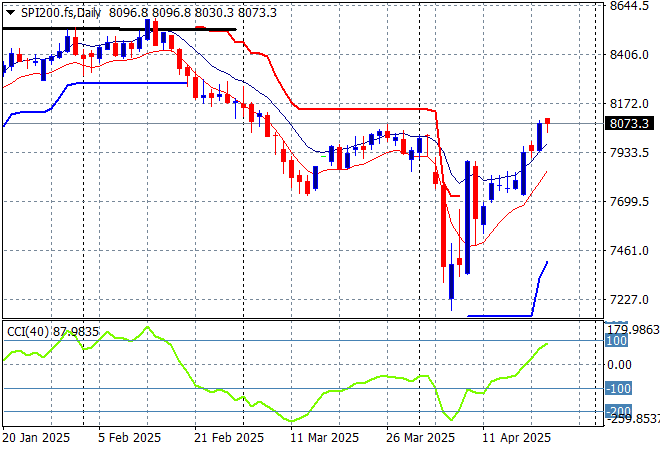The image size is (660, 450).
Task: Click the 11 Mar 2025 date label
Action: coord(325,438)
